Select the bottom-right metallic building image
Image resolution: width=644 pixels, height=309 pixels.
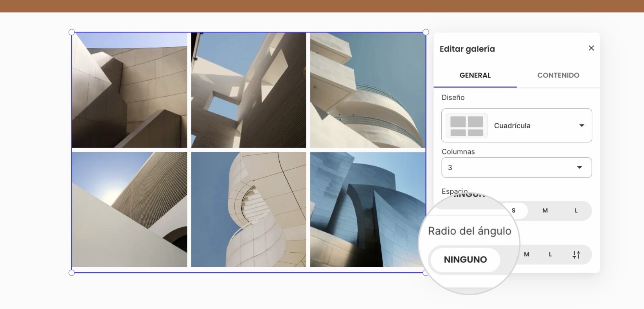coord(368,209)
